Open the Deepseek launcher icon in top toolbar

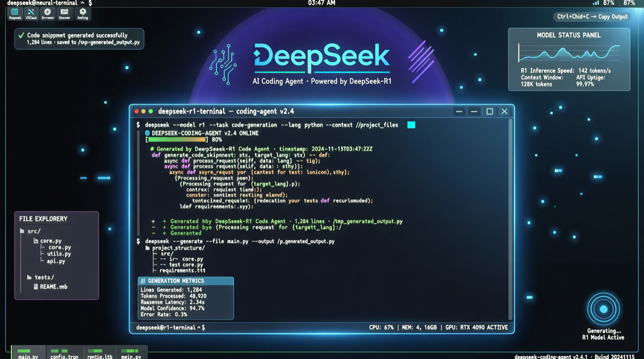click(x=14, y=13)
